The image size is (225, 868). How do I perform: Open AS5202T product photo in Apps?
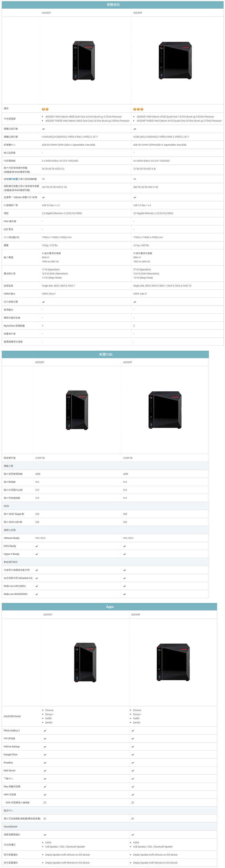tap(85, 662)
